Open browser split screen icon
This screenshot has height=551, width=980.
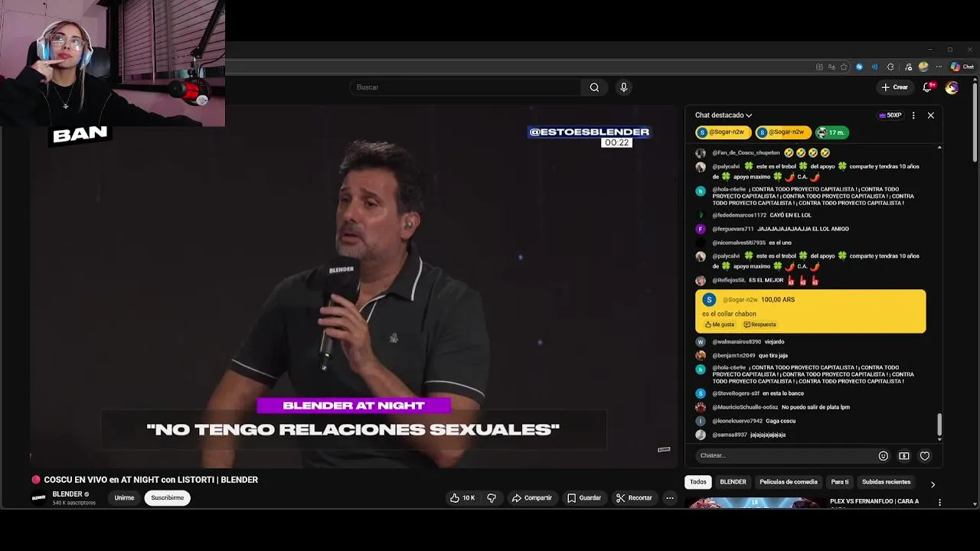click(819, 67)
